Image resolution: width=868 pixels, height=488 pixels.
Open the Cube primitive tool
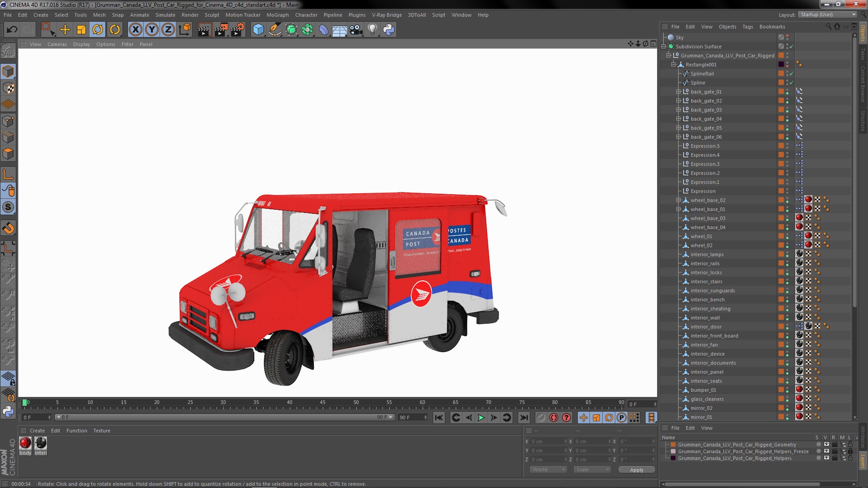point(258,30)
